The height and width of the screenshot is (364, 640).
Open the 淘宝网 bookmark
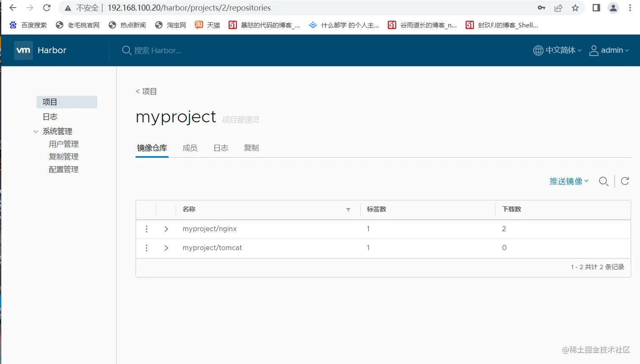[x=171, y=25]
